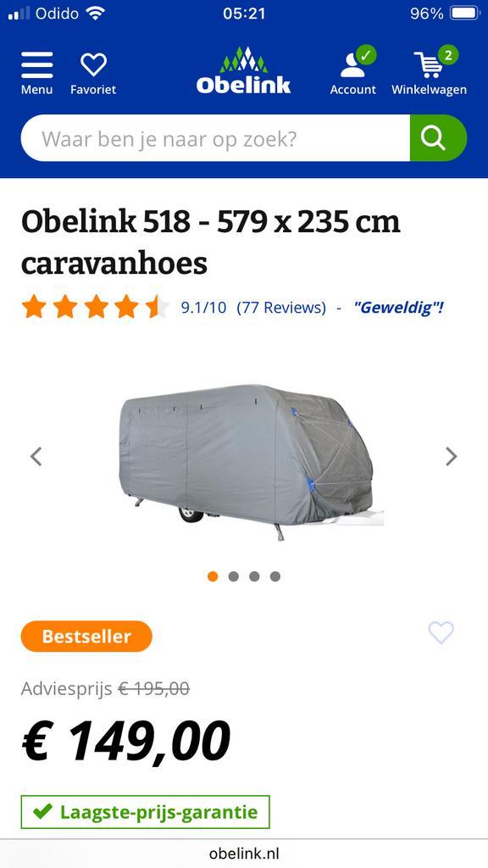Viewport: 488px width, 868px height.
Task: Tap the battery indicator icon
Action: [464, 14]
